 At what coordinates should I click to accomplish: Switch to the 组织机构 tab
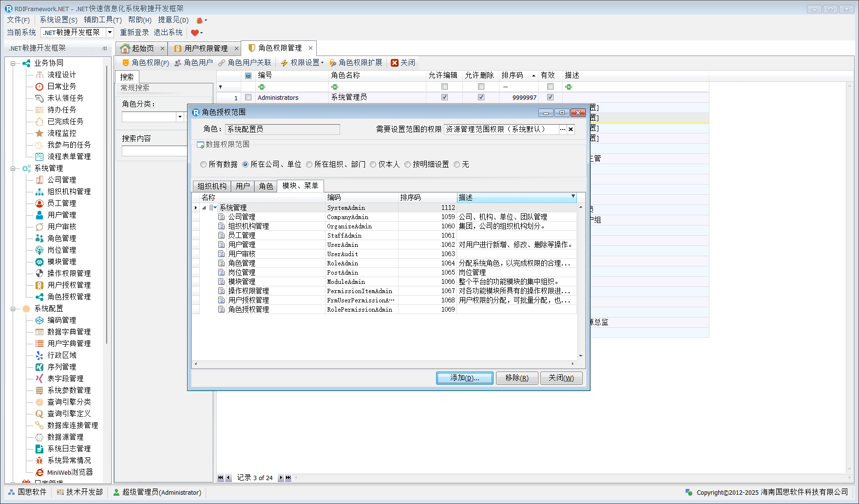point(212,186)
